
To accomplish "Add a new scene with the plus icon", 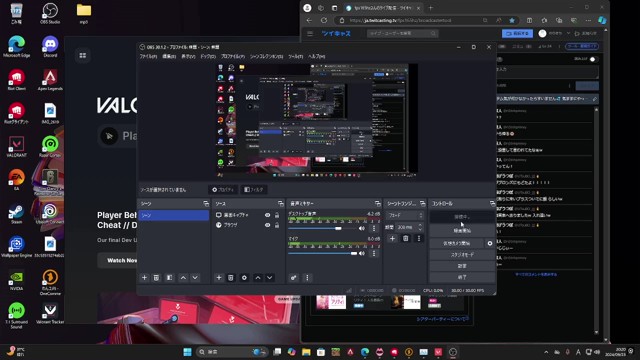I will point(144,278).
